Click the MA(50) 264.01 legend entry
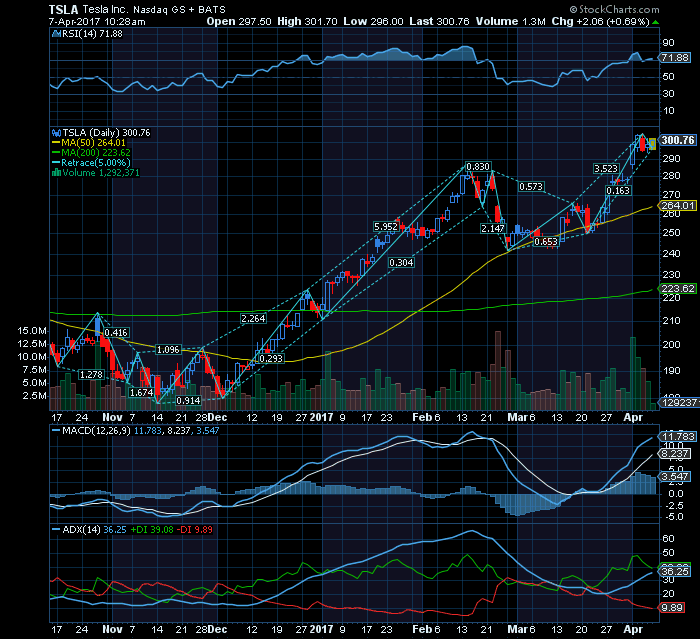 [x=89, y=143]
